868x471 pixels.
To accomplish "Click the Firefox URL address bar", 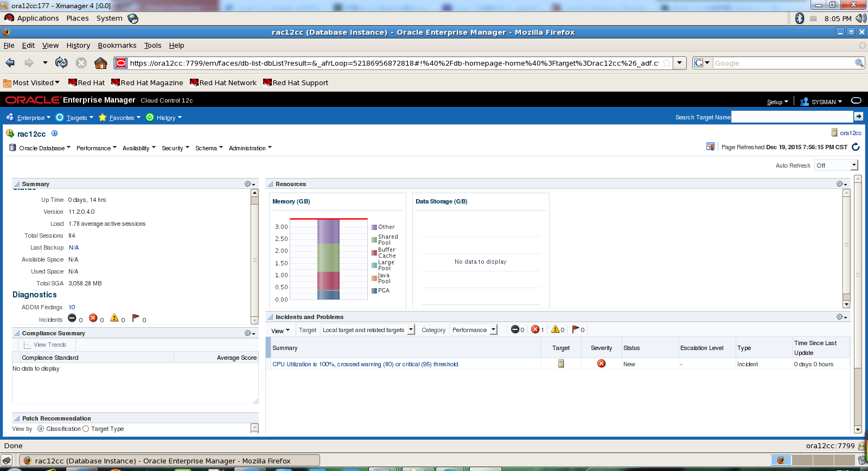I will tap(394, 63).
